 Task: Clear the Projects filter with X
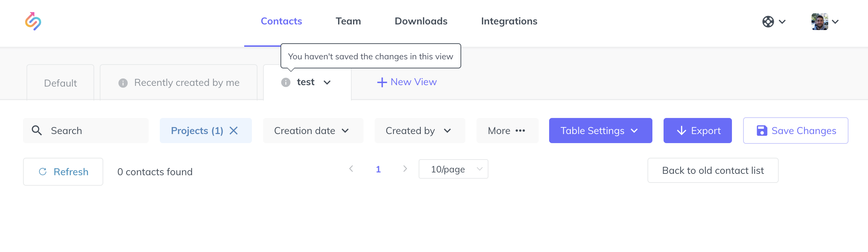(x=234, y=131)
